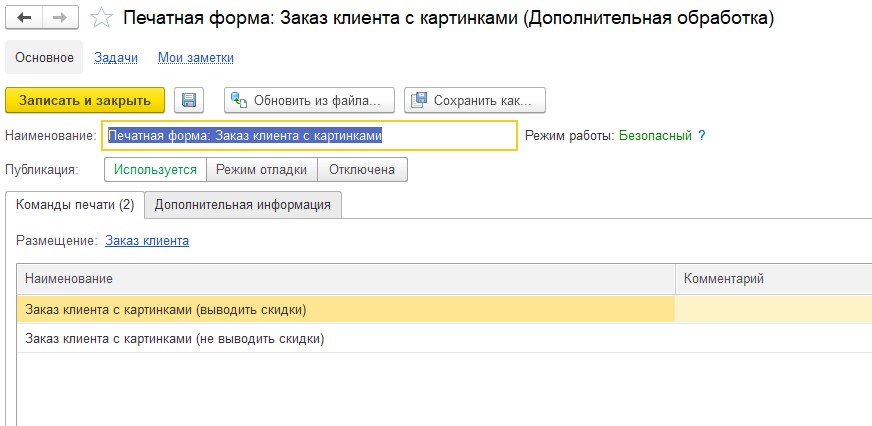Select the Основное section

tap(44, 57)
